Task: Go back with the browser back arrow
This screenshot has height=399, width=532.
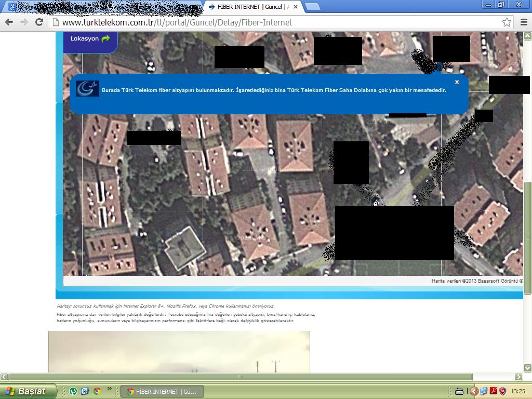Action: (x=9, y=22)
